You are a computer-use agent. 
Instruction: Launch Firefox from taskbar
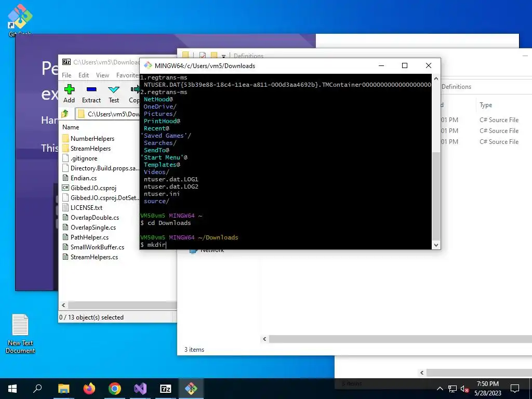coord(89,389)
